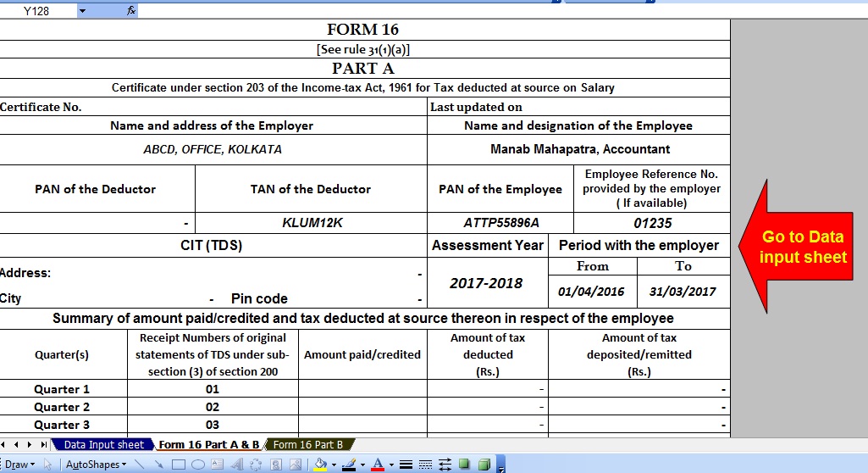Click the fx Insert Function icon

(130, 10)
